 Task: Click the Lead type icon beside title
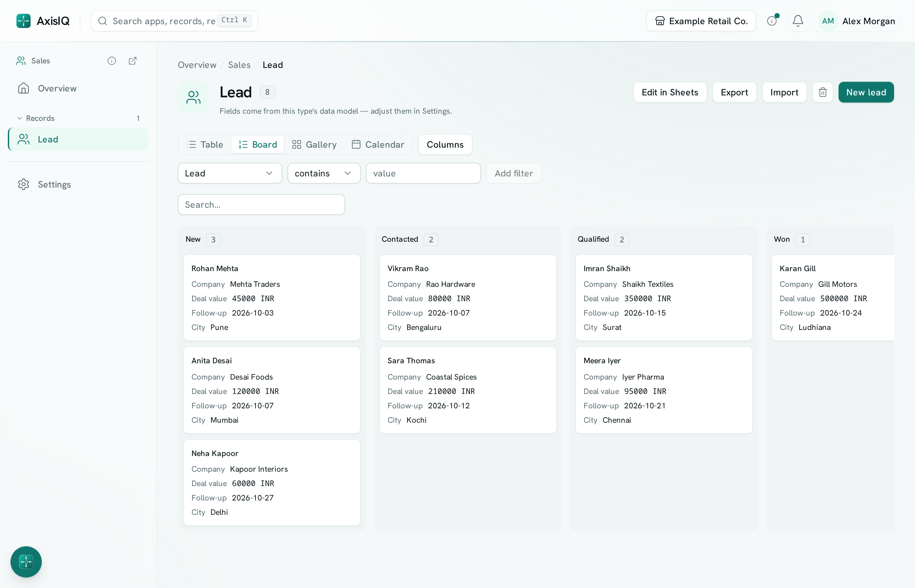pos(193,97)
